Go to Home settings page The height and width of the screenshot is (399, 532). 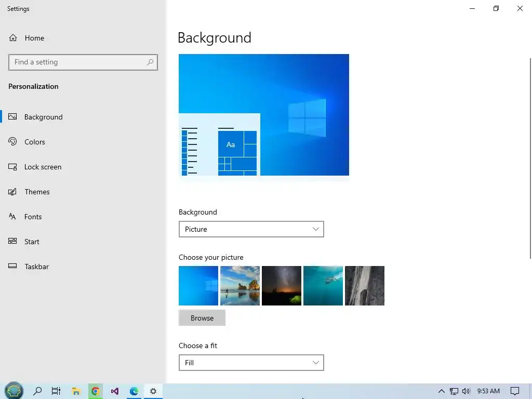tap(34, 38)
